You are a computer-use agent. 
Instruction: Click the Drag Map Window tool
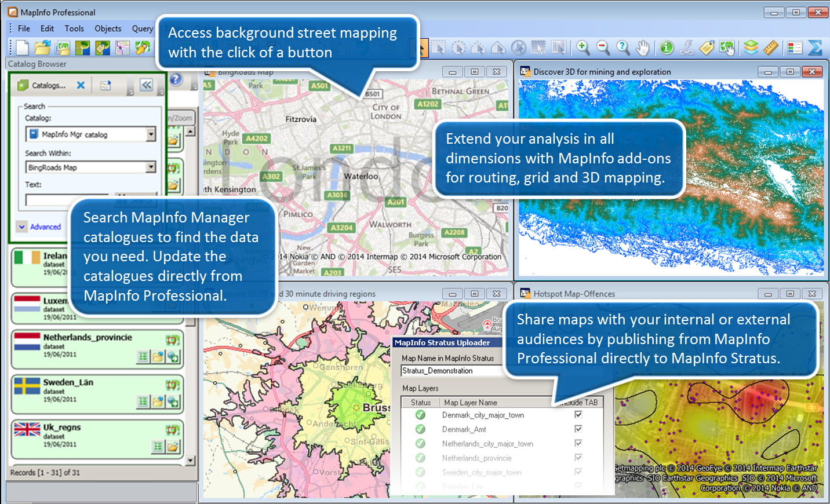(x=727, y=48)
